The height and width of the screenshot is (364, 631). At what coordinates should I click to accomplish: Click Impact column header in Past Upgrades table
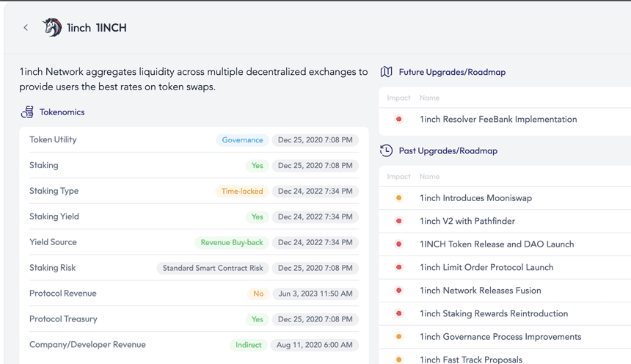point(399,176)
